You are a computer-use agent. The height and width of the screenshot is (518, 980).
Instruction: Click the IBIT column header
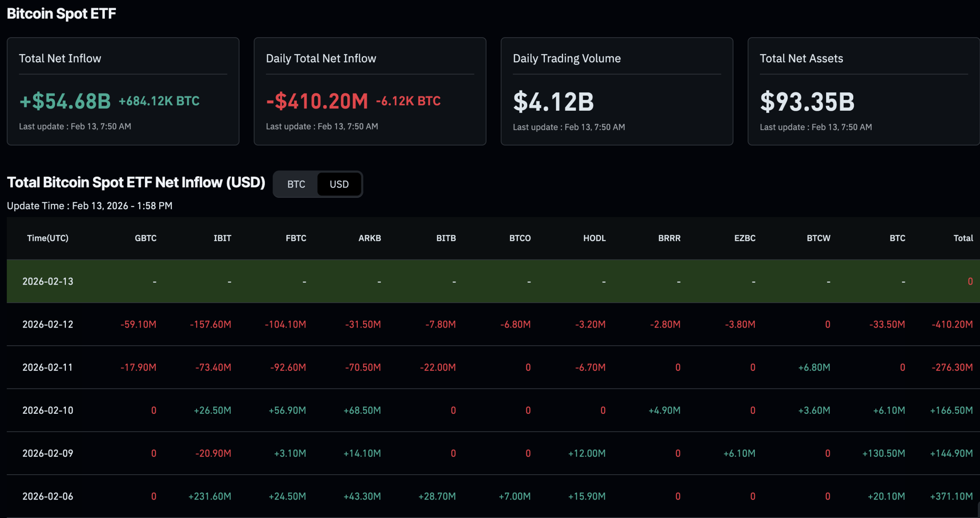[x=222, y=238]
